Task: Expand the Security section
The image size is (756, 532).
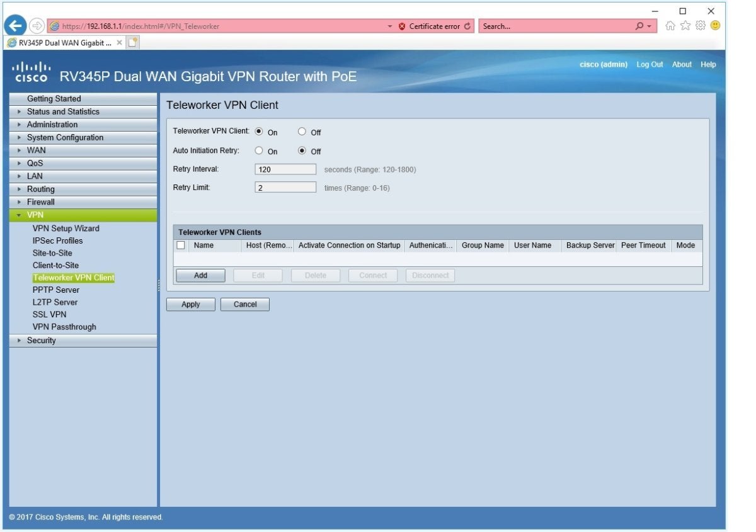Action: pyautogui.click(x=83, y=341)
